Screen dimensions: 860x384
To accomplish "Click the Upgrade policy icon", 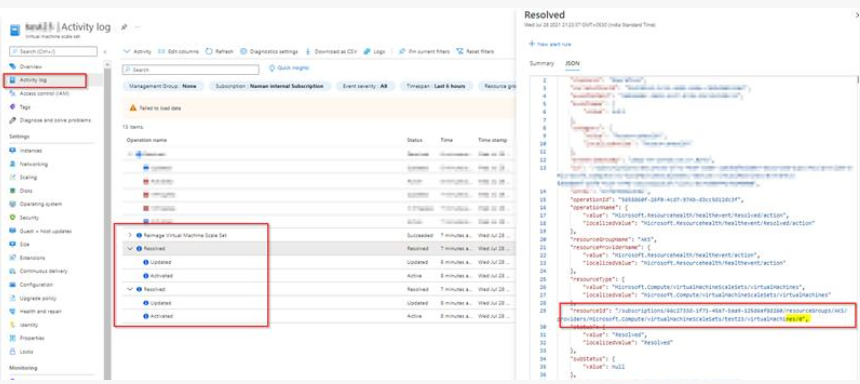I will coord(13,298).
